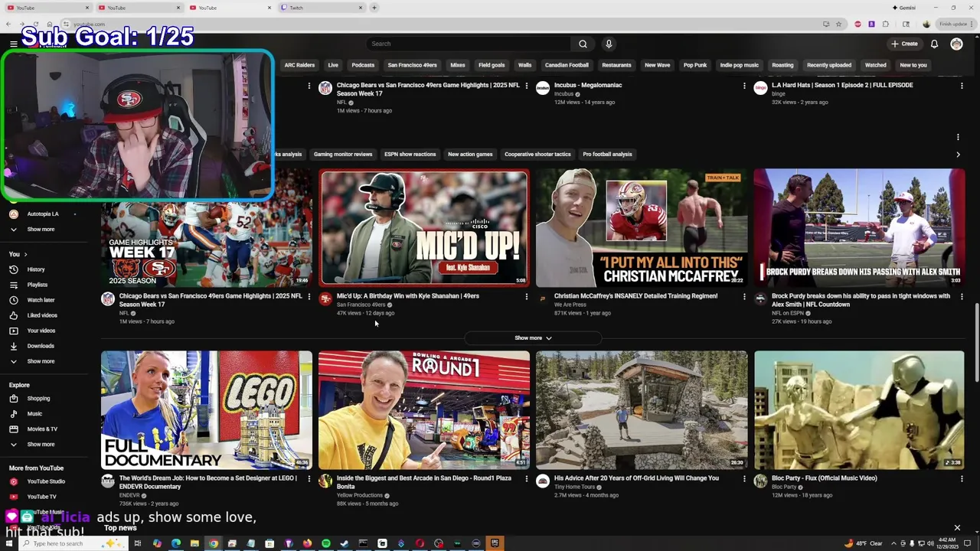Screen dimensions: 980x551
Task: Click the YouTube search magnifier button
Action: 583,44
